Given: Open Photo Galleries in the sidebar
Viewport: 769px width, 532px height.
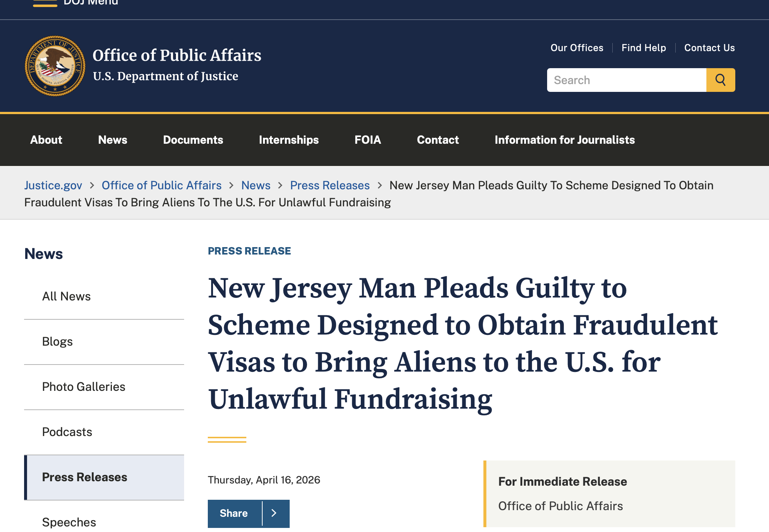Looking at the screenshot, I should point(84,387).
